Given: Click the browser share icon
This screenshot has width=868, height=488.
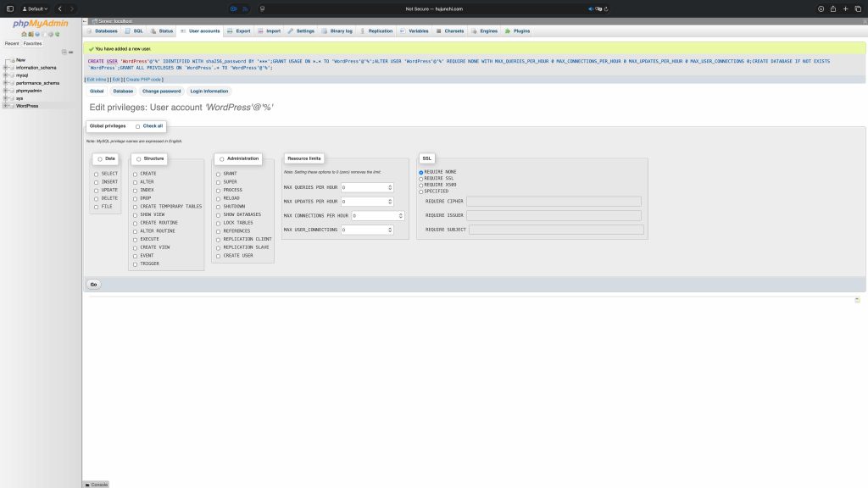Looking at the screenshot, I should pyautogui.click(x=833, y=8).
